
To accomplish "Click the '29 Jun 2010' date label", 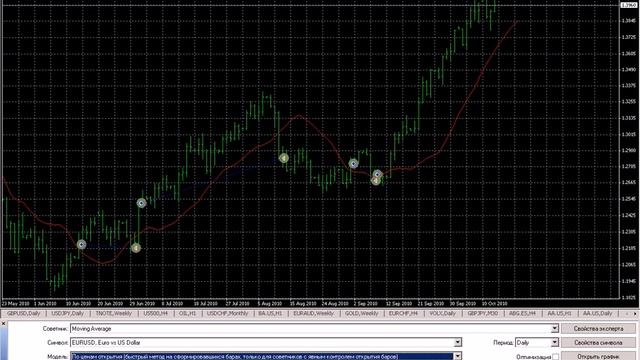I will click(142, 304).
